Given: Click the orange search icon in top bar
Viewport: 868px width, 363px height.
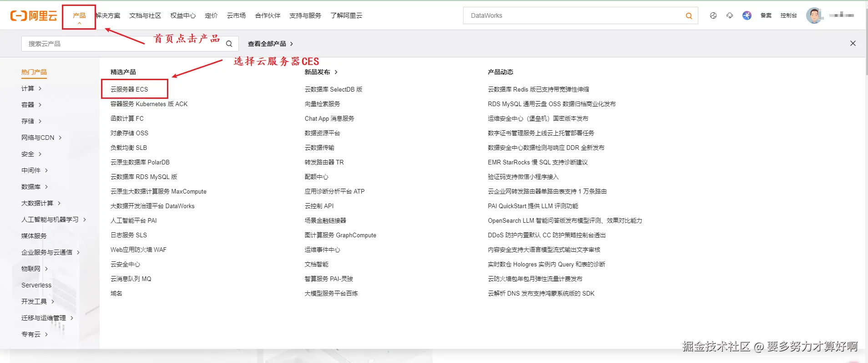Looking at the screenshot, I should (689, 16).
